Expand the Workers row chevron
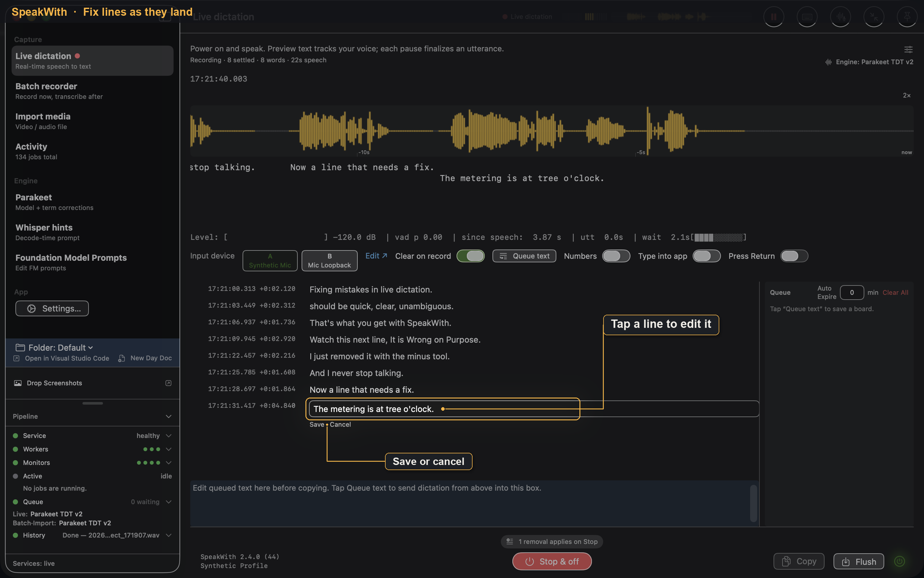Viewport: 924px width, 578px height. pyautogui.click(x=168, y=449)
